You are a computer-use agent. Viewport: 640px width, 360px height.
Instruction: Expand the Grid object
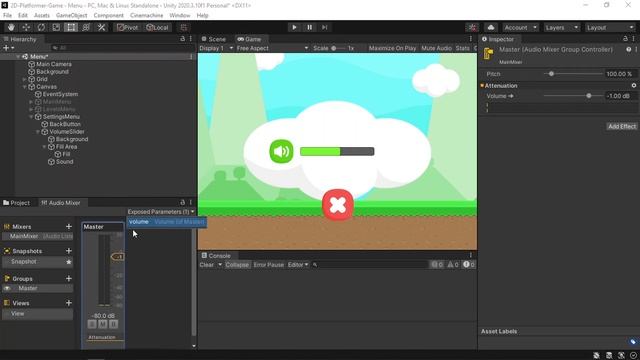24,79
